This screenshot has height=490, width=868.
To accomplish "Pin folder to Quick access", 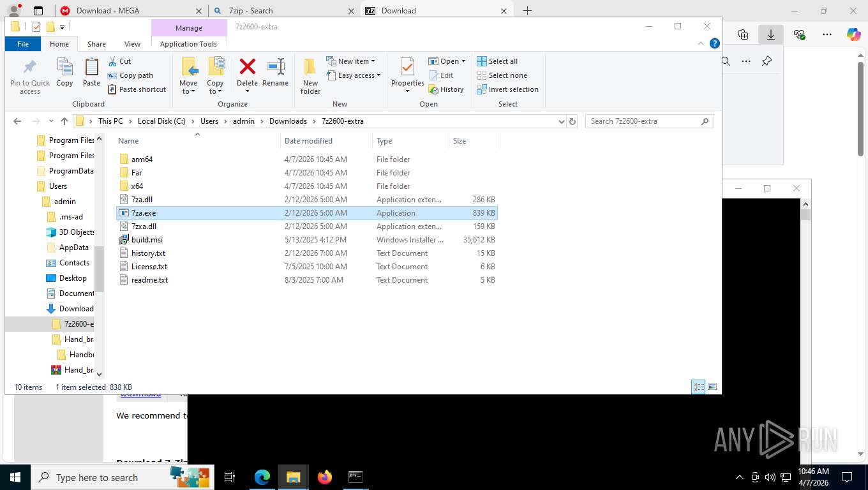I will coord(29,77).
